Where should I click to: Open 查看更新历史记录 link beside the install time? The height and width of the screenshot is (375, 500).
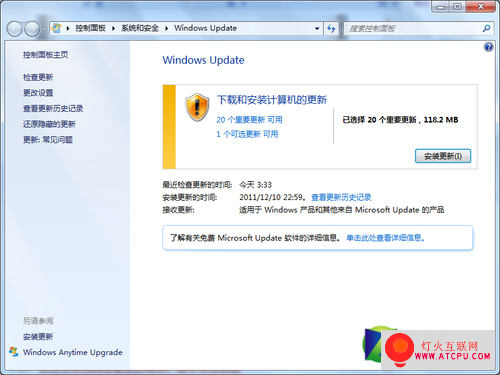[341, 197]
